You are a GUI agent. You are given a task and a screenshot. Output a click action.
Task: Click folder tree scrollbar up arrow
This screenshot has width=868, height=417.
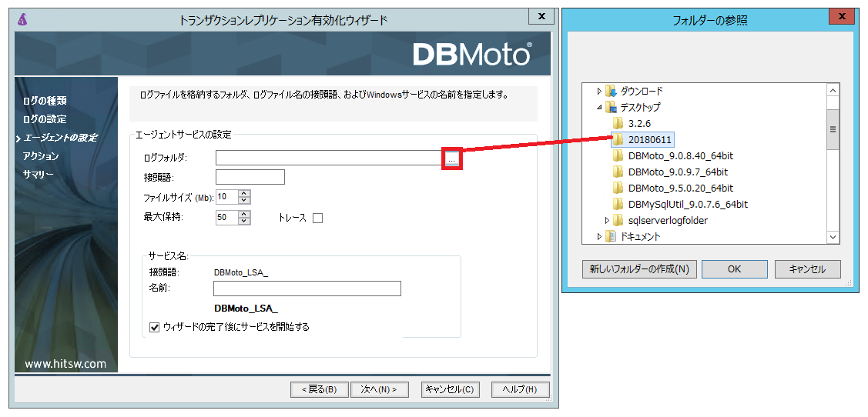pos(833,90)
